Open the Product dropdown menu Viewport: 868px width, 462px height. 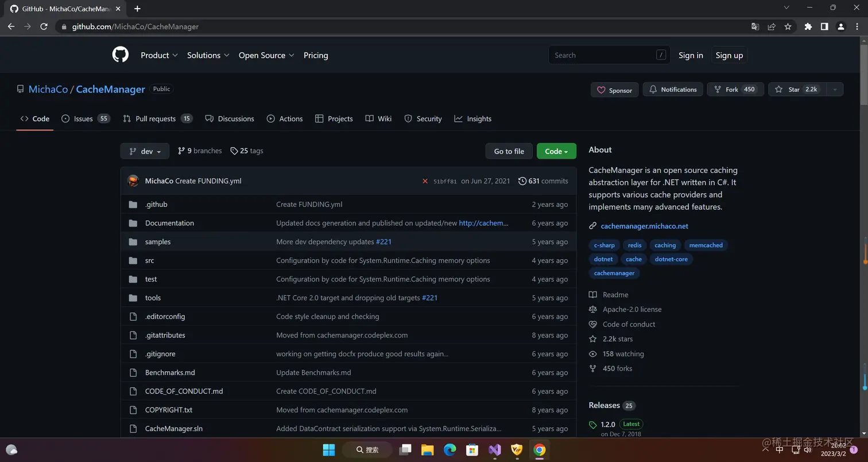pos(159,55)
